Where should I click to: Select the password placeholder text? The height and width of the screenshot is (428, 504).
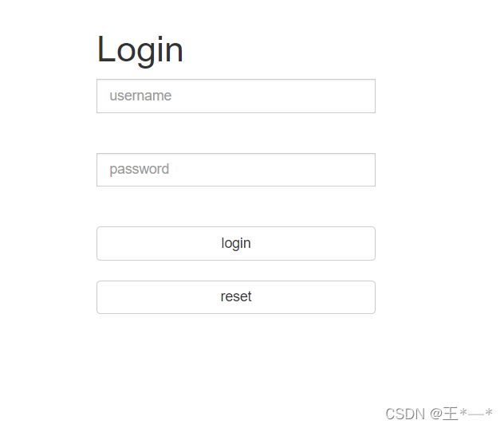point(140,169)
